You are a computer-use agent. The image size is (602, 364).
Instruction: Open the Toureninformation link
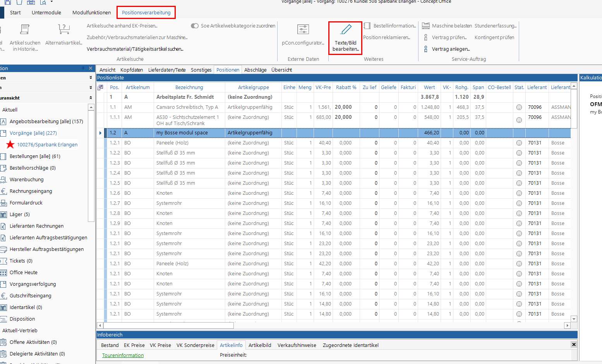click(123, 355)
